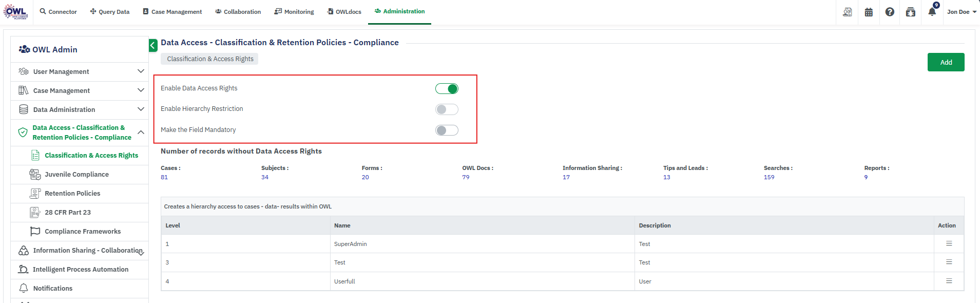The width and height of the screenshot is (980, 303).
Task: Open action menu for SuperAdmin row
Action: point(949,243)
